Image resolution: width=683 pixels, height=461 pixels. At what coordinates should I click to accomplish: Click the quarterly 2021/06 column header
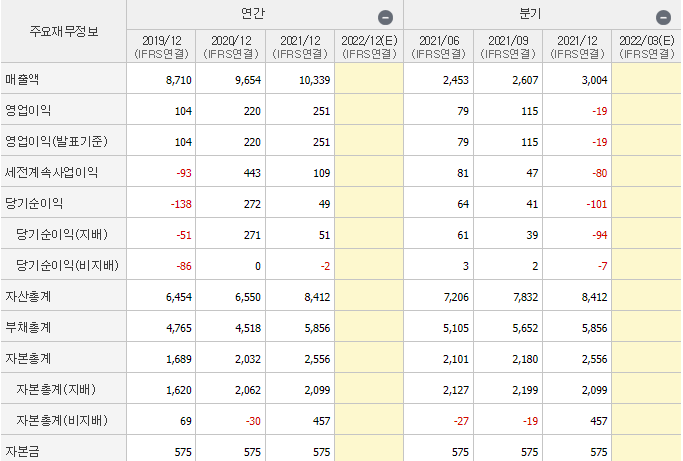(x=439, y=47)
